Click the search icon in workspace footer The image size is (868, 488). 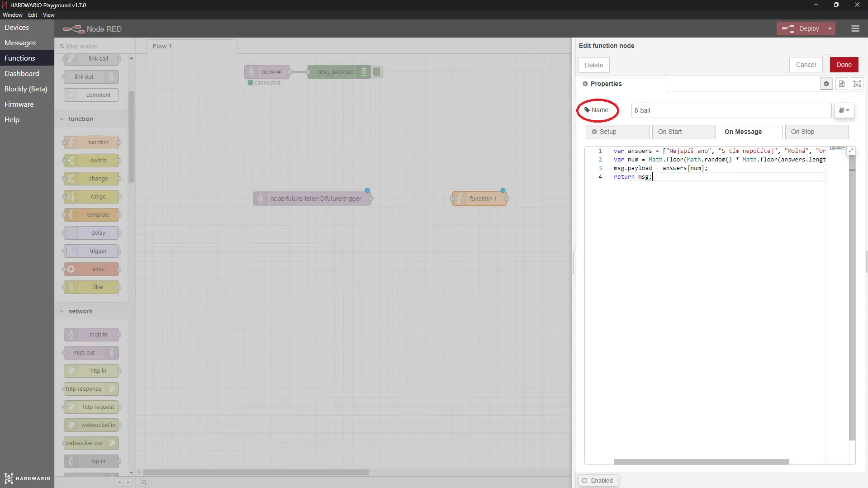pyautogui.click(x=144, y=483)
